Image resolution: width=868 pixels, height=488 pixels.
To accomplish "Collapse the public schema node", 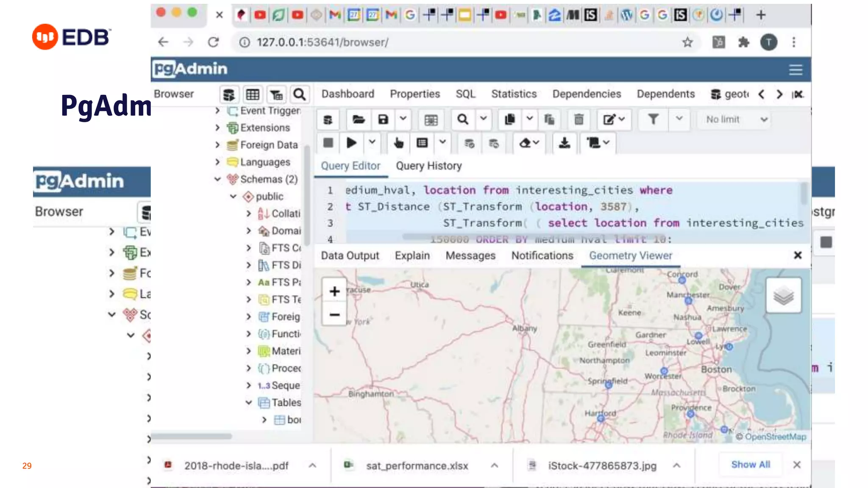I will point(233,197).
